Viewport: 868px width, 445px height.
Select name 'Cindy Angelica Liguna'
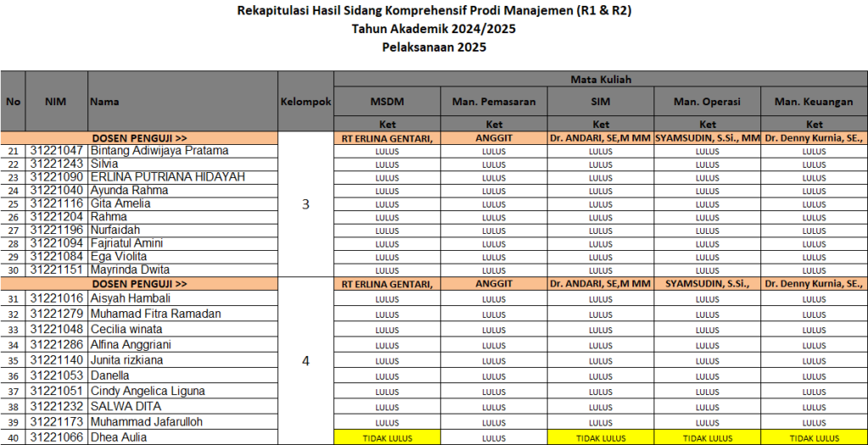point(147,391)
